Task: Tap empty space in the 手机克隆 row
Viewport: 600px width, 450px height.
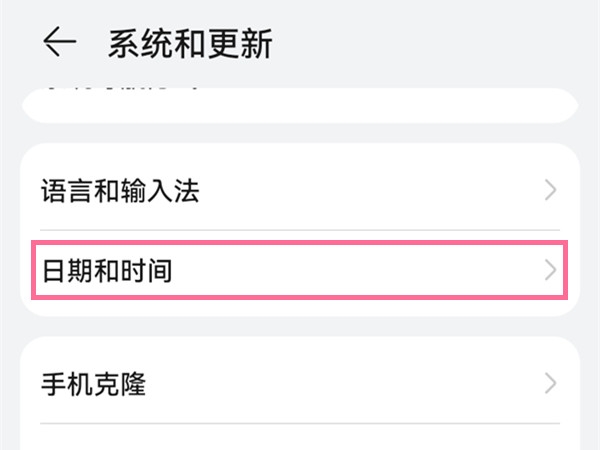Action: click(350, 383)
